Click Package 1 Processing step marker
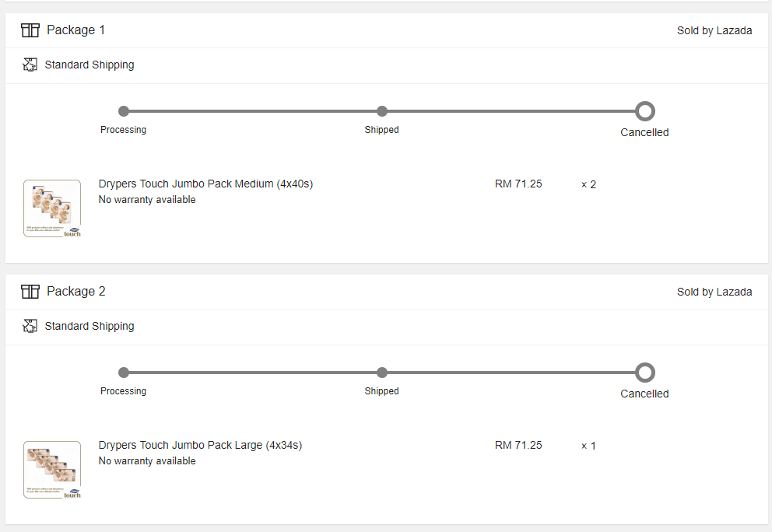This screenshot has height=532, width=772. coord(124,111)
